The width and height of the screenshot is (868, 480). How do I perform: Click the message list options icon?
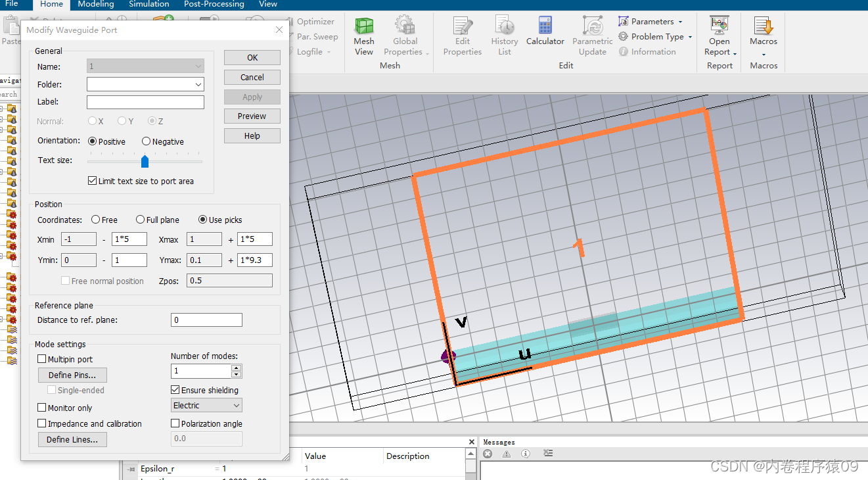(x=548, y=454)
